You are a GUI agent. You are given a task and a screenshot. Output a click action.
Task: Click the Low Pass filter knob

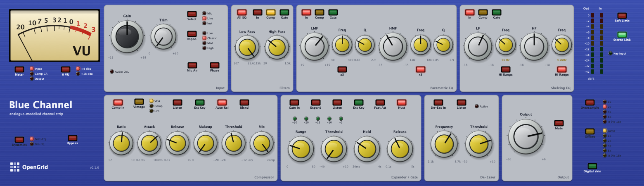[247, 48]
